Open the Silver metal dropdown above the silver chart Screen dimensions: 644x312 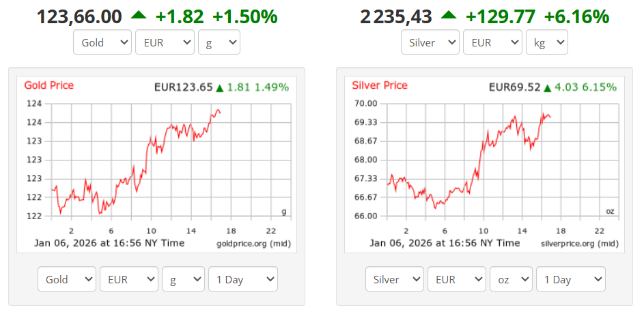click(430, 42)
